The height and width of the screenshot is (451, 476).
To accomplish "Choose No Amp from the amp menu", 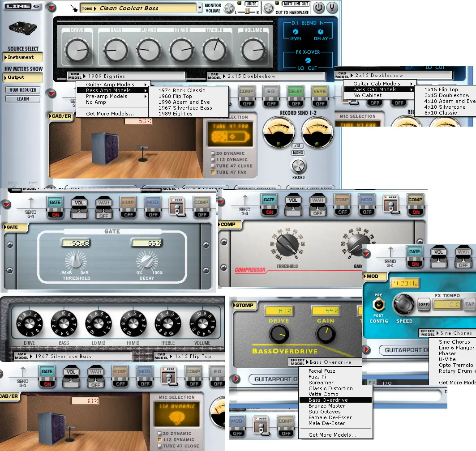I will pos(96,102).
